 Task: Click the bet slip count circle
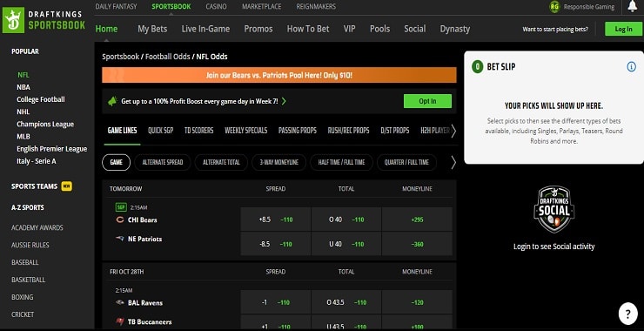pos(477,66)
